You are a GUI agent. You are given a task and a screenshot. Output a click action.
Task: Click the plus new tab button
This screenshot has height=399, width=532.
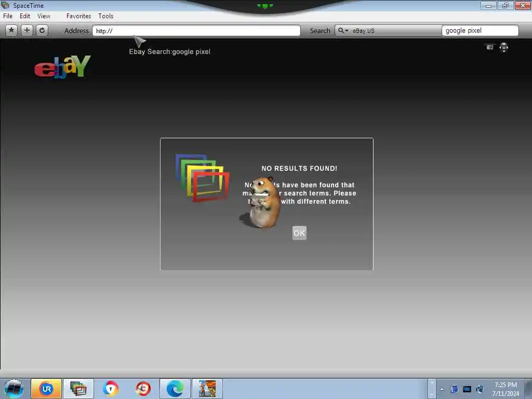tap(27, 31)
